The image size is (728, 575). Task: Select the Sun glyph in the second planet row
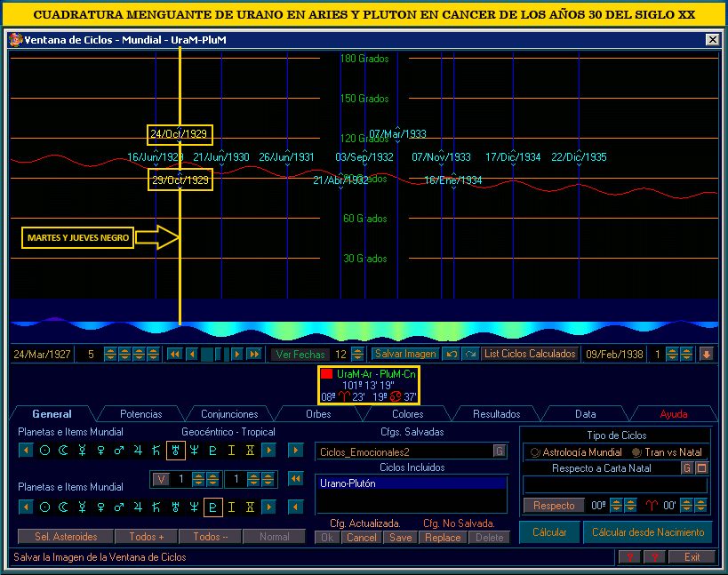coord(45,507)
